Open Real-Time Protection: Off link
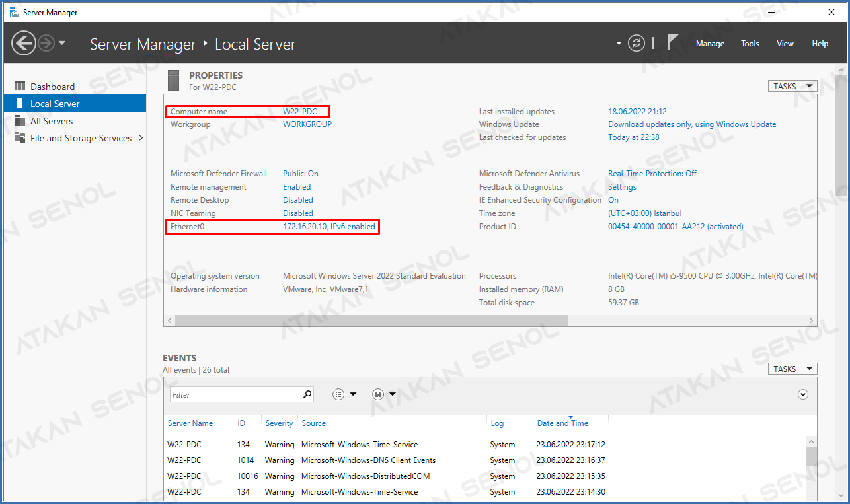The width and height of the screenshot is (850, 504). 652,174
